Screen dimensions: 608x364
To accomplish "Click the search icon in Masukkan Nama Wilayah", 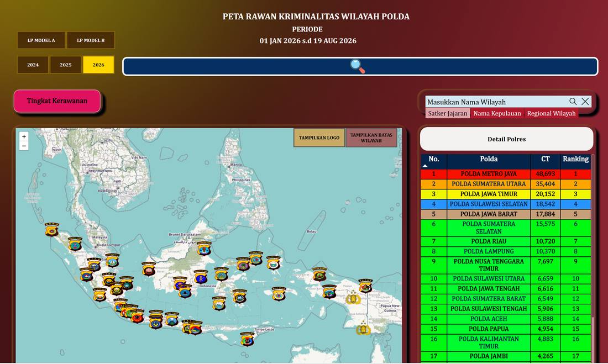I will [x=573, y=102].
